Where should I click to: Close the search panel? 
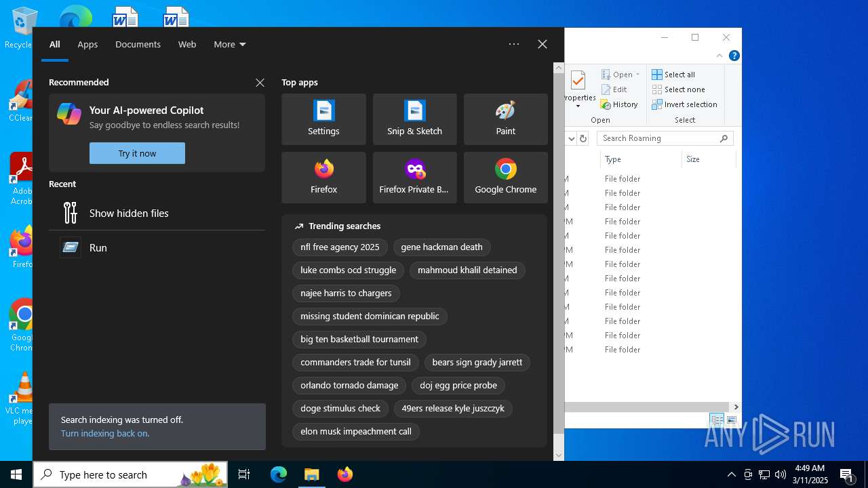point(542,44)
